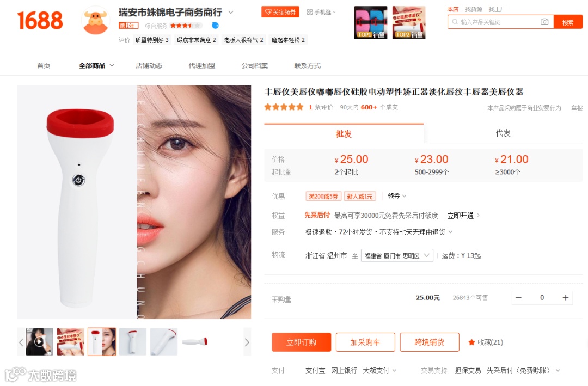Expand the 领券 coupon dropdown
Image resolution: width=588 pixels, height=386 pixels.
point(397,196)
